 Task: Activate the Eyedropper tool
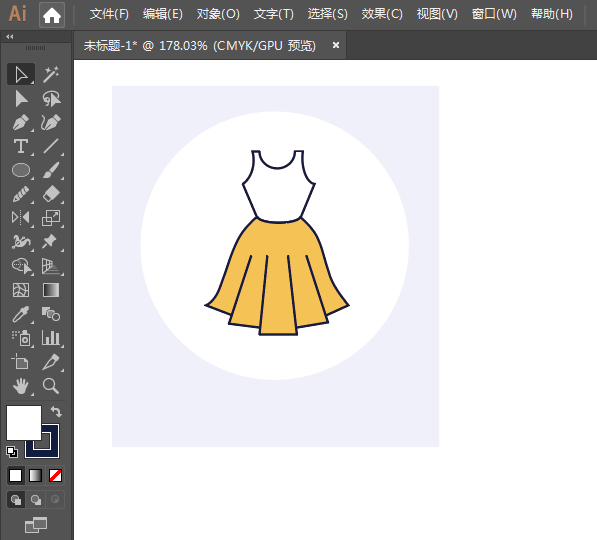coord(21,315)
